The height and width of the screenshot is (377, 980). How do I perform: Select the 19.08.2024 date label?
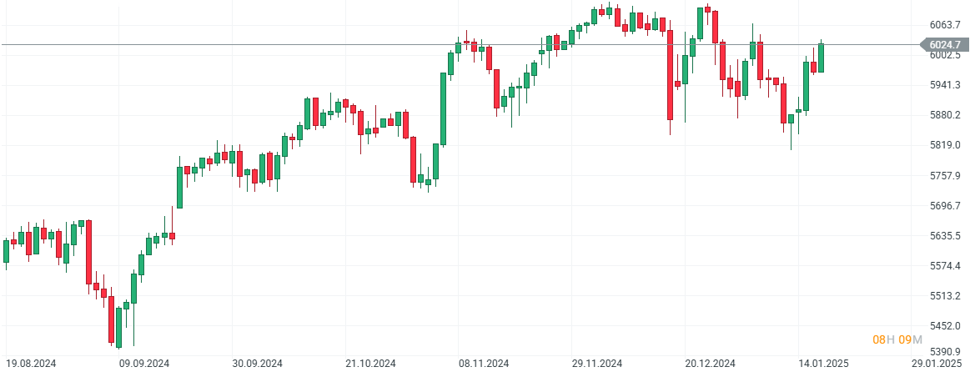click(32, 364)
